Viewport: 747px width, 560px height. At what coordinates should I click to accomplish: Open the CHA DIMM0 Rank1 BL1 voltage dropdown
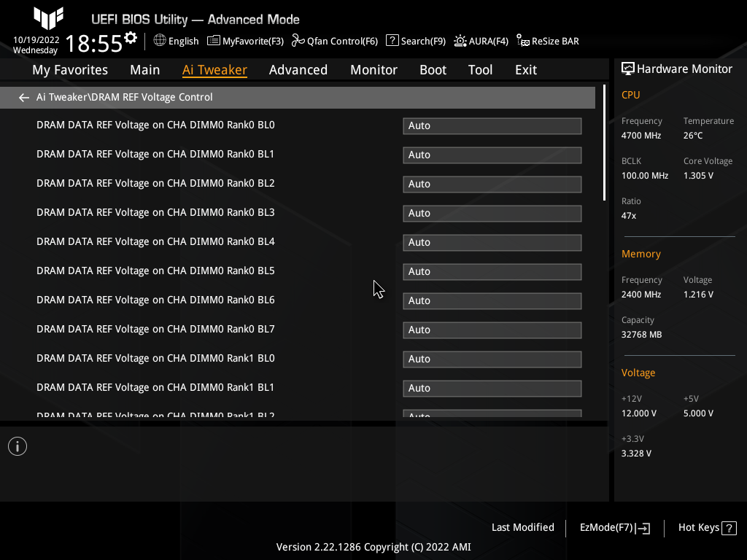point(492,388)
